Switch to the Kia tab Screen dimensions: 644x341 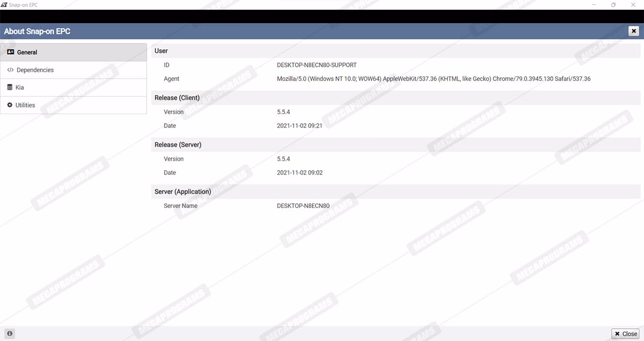click(19, 87)
